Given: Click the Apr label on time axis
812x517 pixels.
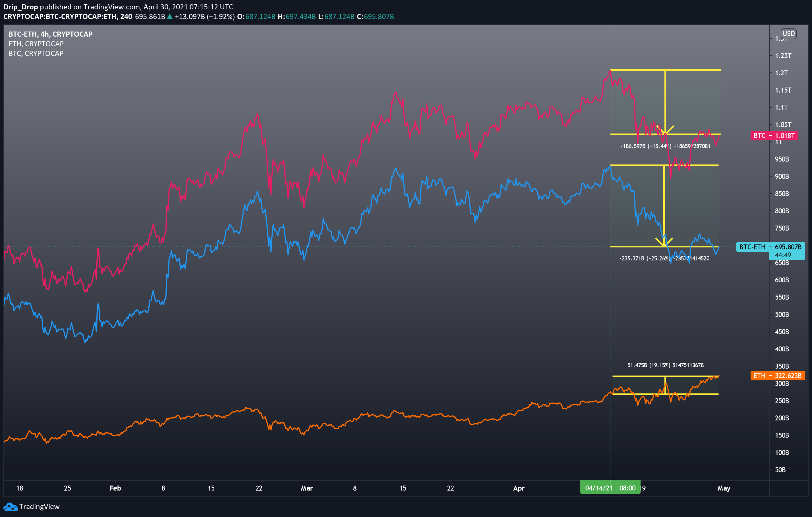Looking at the screenshot, I should [x=519, y=488].
